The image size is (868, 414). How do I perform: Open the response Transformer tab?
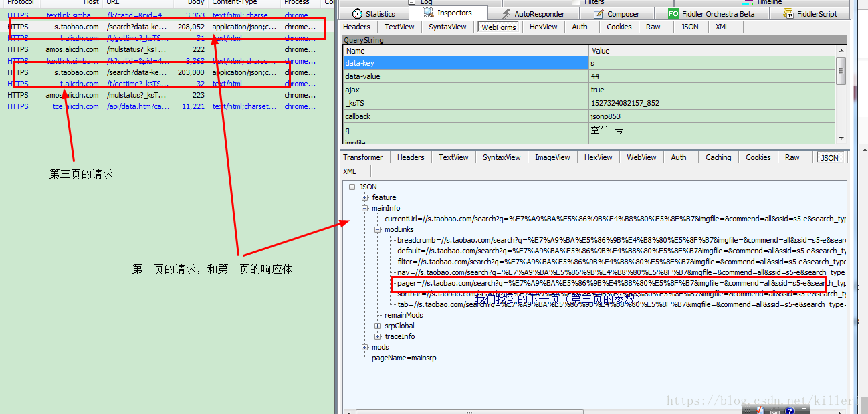click(362, 157)
